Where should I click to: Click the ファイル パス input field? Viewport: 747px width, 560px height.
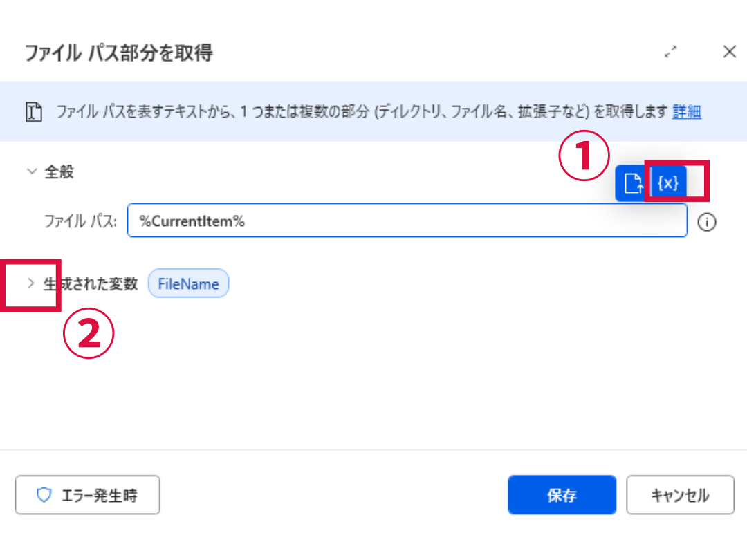[x=407, y=221]
